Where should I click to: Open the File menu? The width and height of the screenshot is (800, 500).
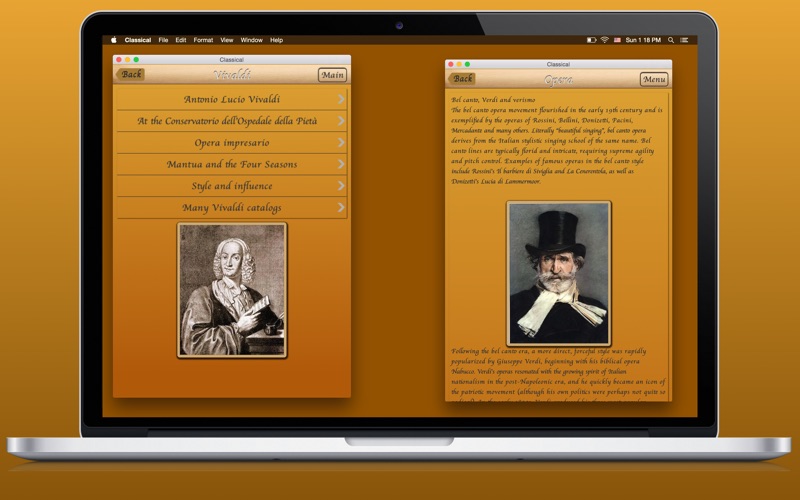tap(163, 40)
